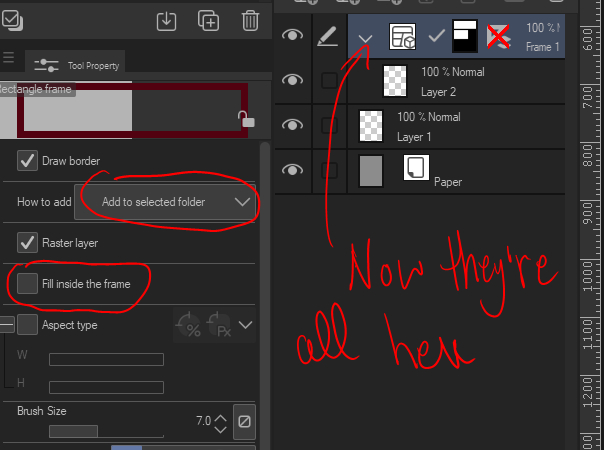Click the lock icon on the frame preview
The height and width of the screenshot is (450, 604).
[x=245, y=120]
